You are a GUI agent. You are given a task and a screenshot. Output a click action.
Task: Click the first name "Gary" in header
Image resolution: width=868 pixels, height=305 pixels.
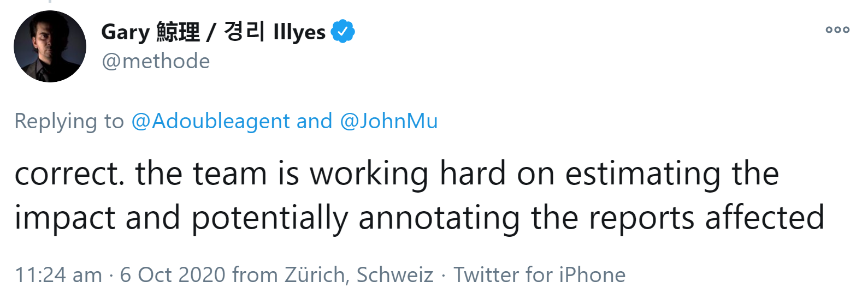(x=125, y=32)
